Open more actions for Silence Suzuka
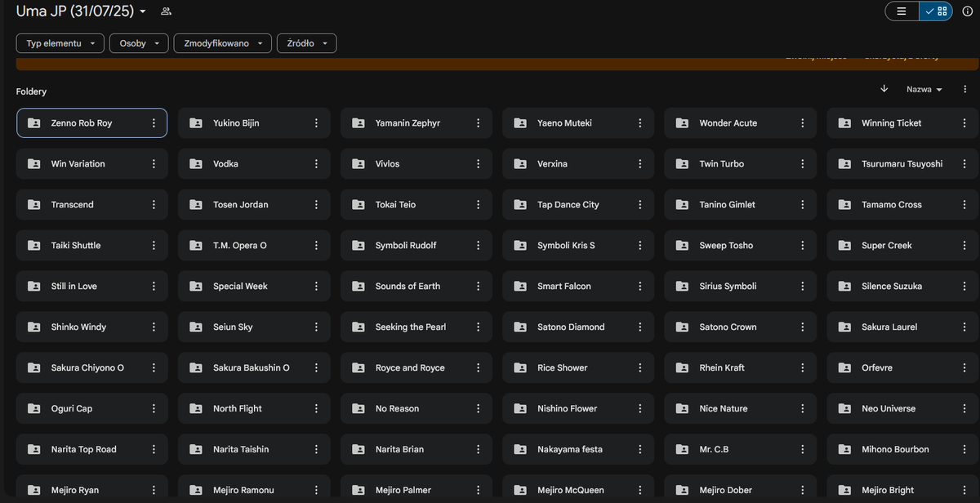The width and height of the screenshot is (980, 503). click(x=964, y=287)
